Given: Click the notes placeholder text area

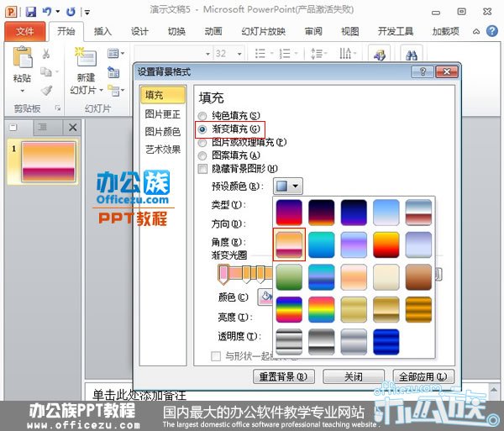Looking at the screenshot, I should pos(139,394).
